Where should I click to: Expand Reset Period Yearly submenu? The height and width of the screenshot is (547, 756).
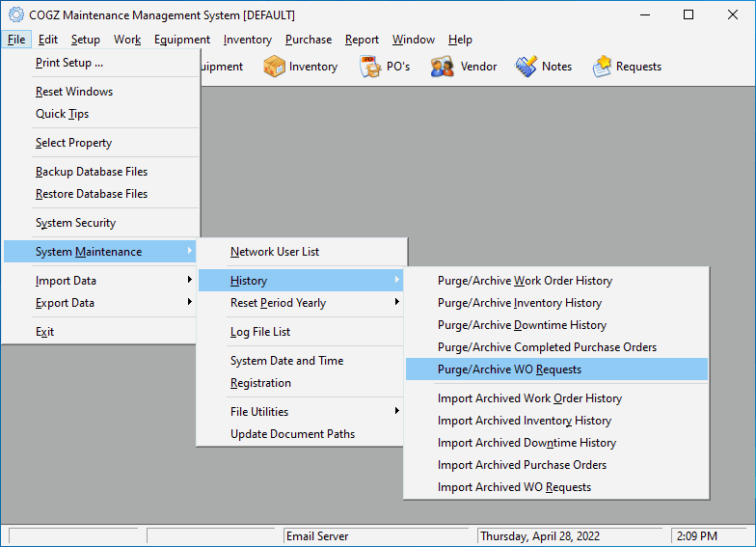(301, 303)
